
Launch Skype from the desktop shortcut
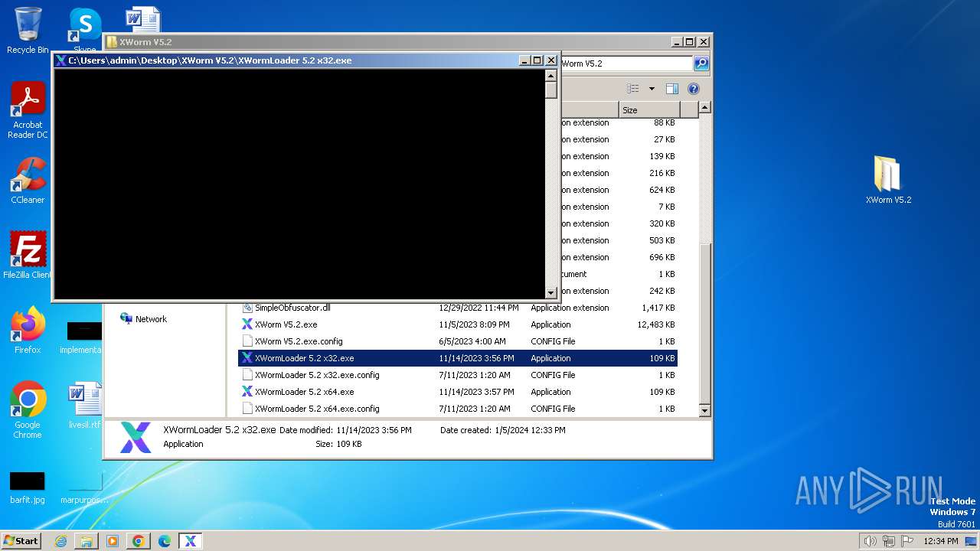point(84,25)
